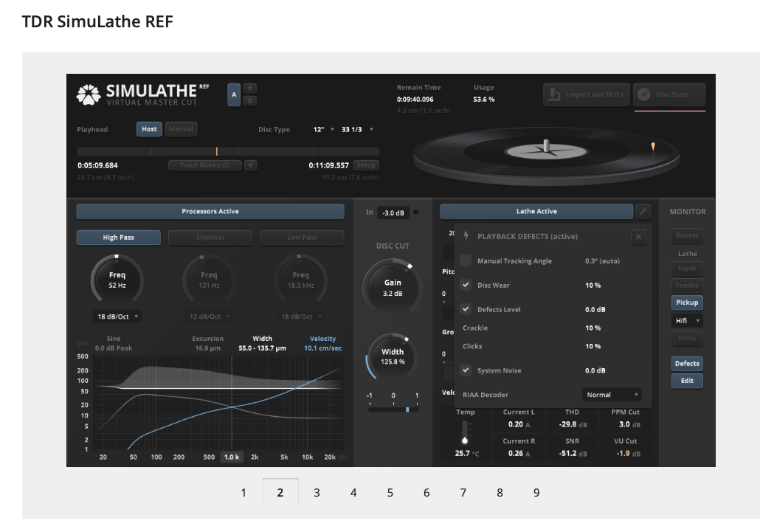Uncheck the Defects Level checkbox
This screenshot has width=774, height=532.
(x=466, y=309)
